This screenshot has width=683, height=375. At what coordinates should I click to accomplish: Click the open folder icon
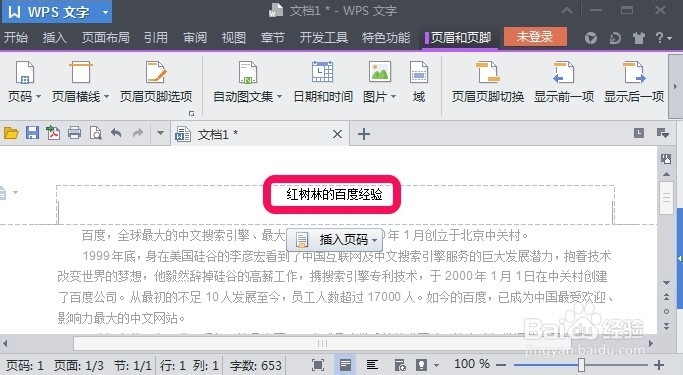[x=11, y=133]
